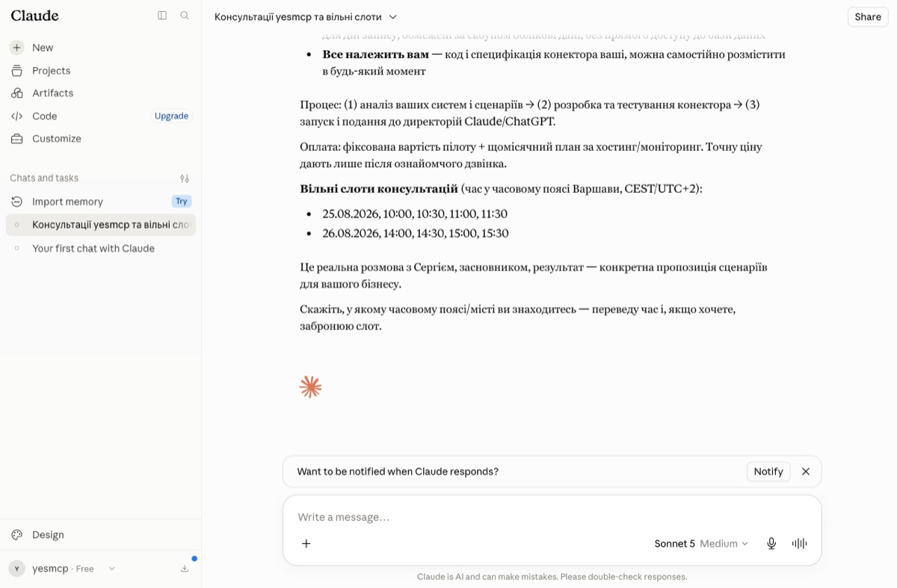Image resolution: width=897 pixels, height=588 pixels.
Task: Open Projects in sidebar
Action: tap(100, 70)
